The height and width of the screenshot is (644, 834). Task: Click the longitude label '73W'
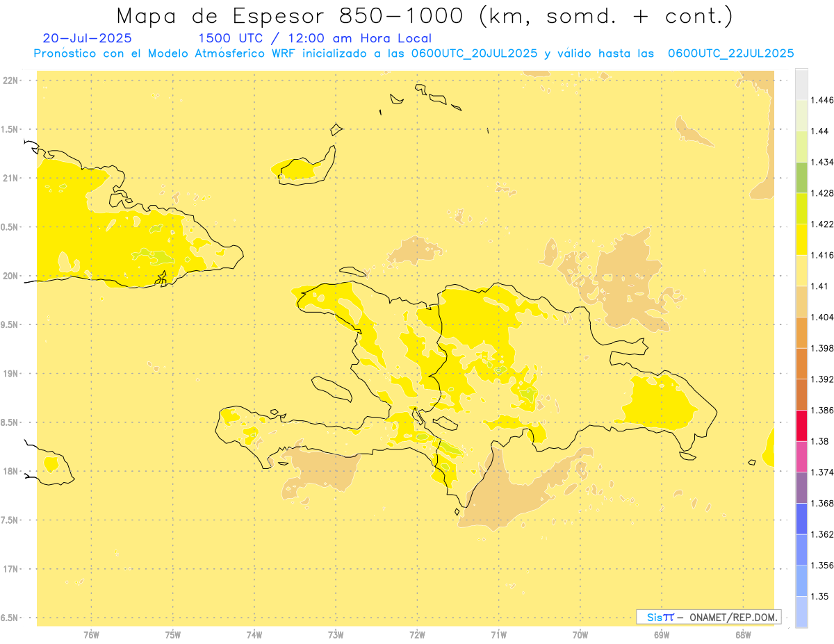(336, 635)
